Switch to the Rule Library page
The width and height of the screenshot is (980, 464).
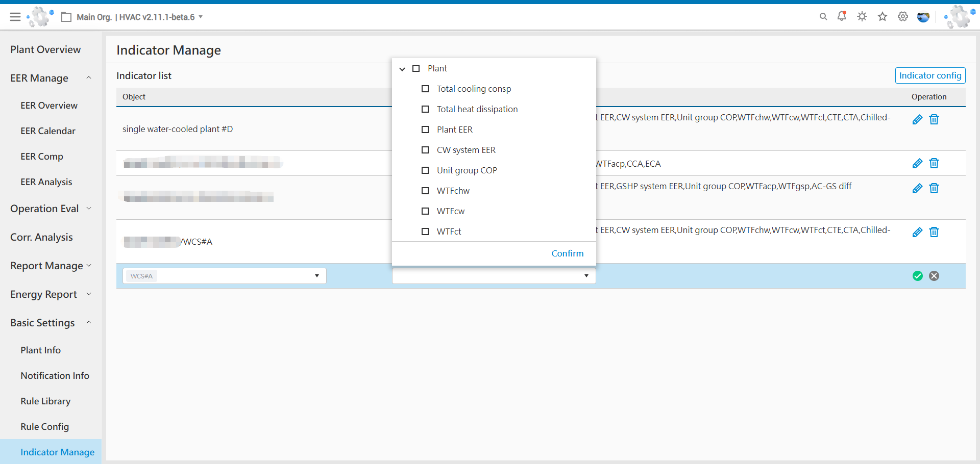coord(45,401)
